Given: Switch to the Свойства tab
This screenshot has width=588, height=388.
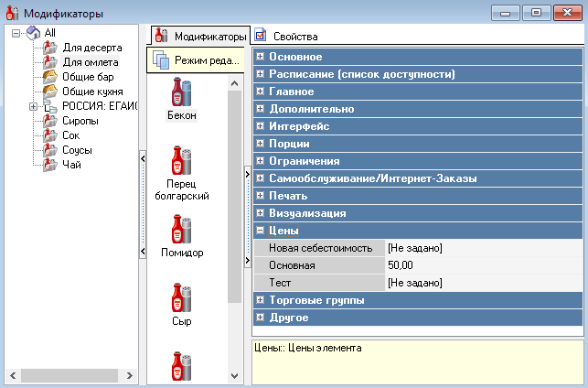Looking at the screenshot, I should point(286,37).
